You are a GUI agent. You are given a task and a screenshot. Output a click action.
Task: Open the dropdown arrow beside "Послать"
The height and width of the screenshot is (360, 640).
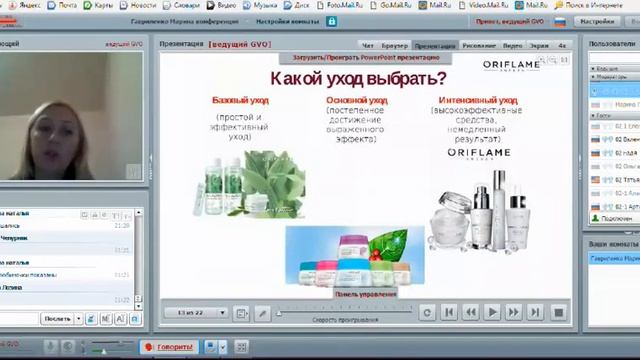(x=78, y=318)
